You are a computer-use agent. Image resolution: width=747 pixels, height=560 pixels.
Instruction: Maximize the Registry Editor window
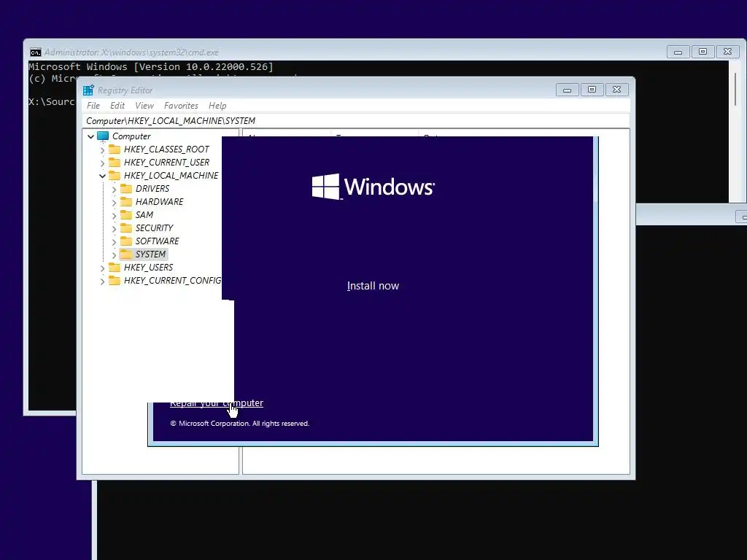(x=592, y=90)
